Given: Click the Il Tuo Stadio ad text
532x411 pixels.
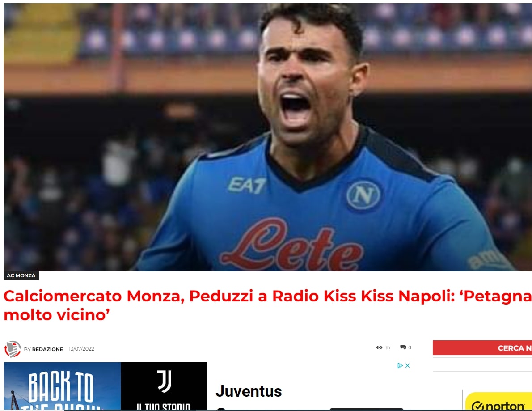Looking at the screenshot, I should pyautogui.click(x=164, y=406).
